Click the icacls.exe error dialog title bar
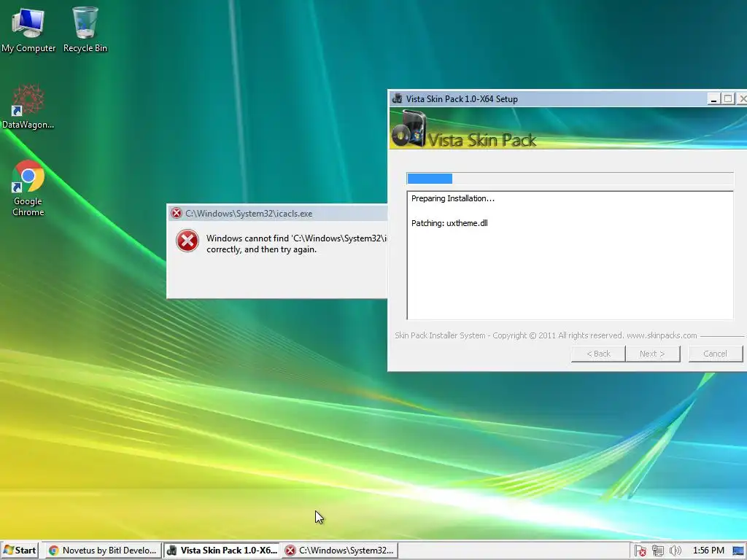This screenshot has height=560, width=747. click(x=277, y=214)
